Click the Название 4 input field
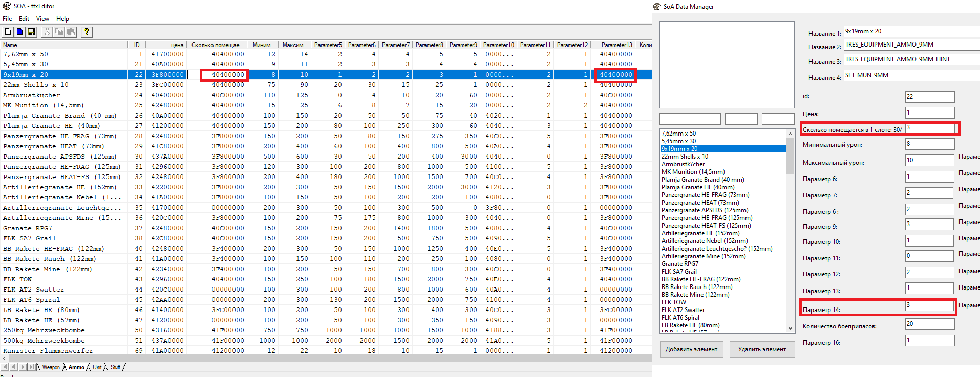This screenshot has height=377, width=980. [x=911, y=75]
